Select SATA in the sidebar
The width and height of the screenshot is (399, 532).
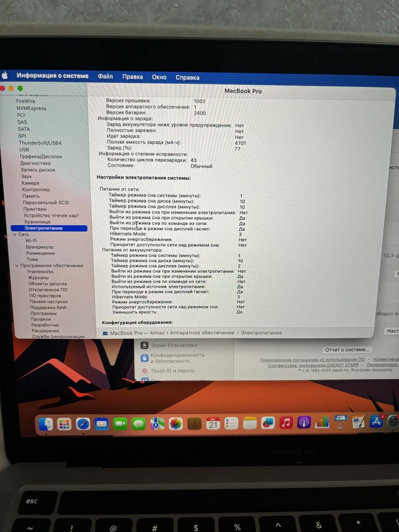click(x=24, y=129)
